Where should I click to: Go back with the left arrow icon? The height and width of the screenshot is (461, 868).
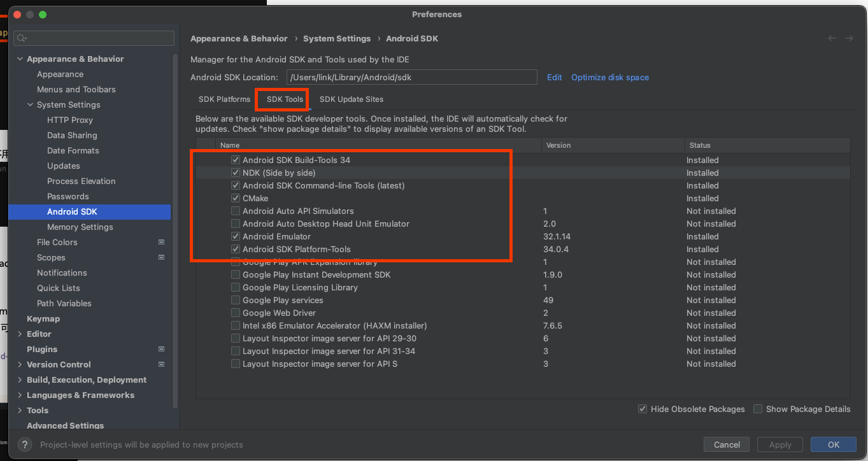832,38
